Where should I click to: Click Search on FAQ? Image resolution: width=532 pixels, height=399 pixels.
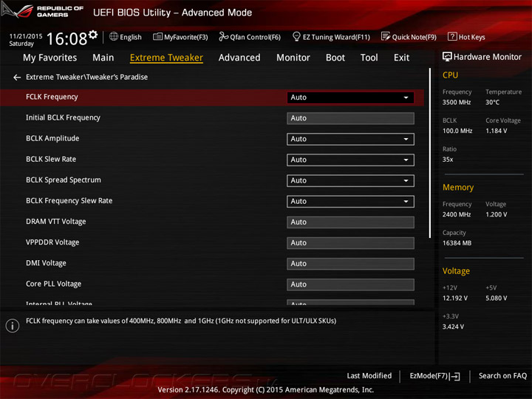point(502,376)
